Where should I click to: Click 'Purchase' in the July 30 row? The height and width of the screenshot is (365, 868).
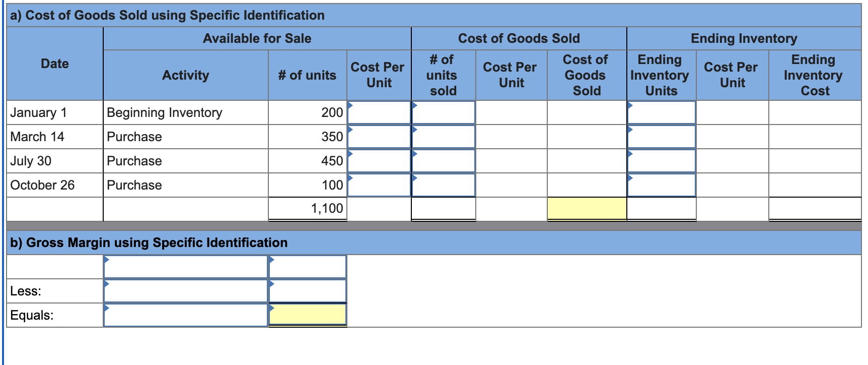(134, 161)
